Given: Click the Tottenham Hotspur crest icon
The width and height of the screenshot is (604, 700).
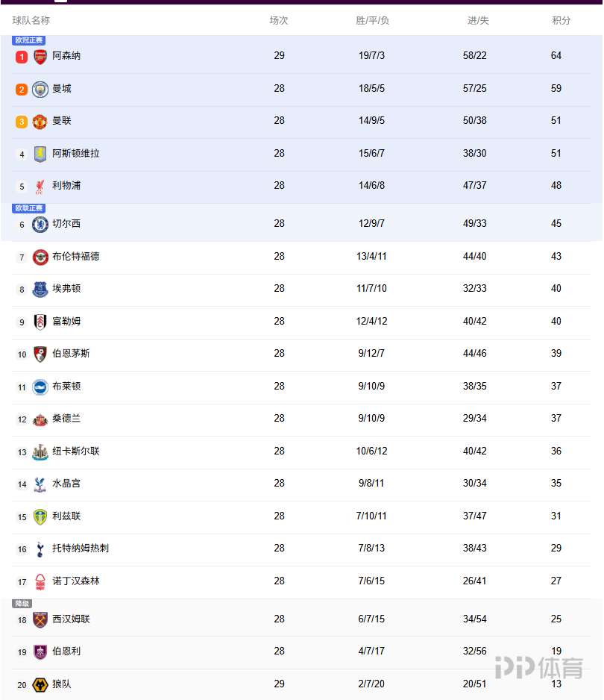Looking at the screenshot, I should [x=40, y=549].
